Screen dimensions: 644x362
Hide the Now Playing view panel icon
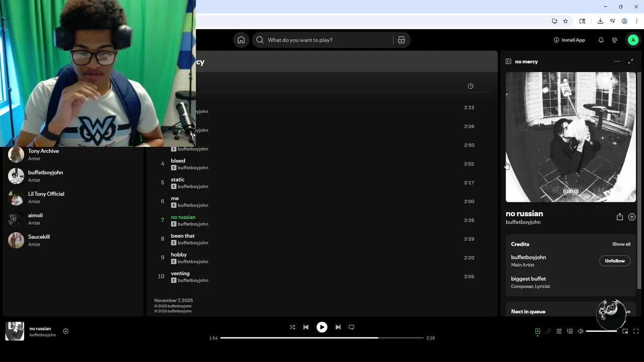(x=509, y=61)
